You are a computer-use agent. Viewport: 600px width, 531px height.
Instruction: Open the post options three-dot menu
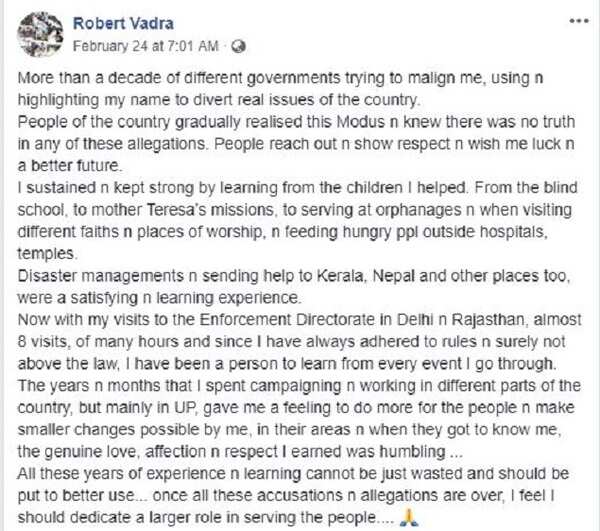click(579, 20)
